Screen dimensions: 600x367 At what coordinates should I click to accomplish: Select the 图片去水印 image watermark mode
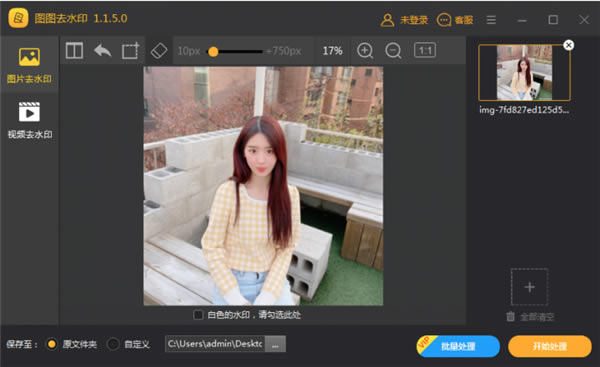pyautogui.click(x=29, y=65)
